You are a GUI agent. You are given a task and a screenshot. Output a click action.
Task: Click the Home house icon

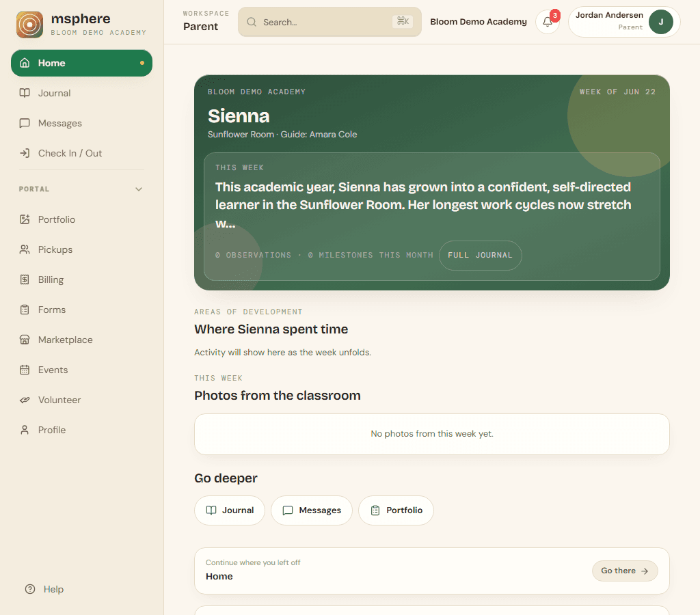[x=25, y=63]
